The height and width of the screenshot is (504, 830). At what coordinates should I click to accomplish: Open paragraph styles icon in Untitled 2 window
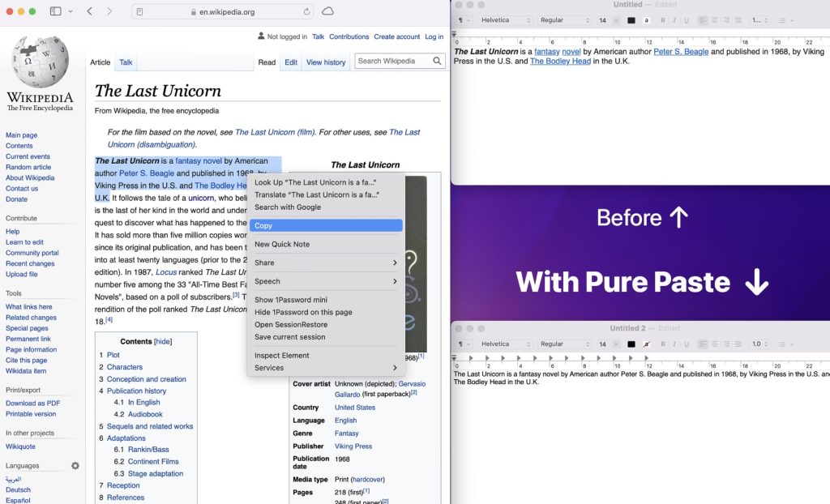tap(463, 344)
